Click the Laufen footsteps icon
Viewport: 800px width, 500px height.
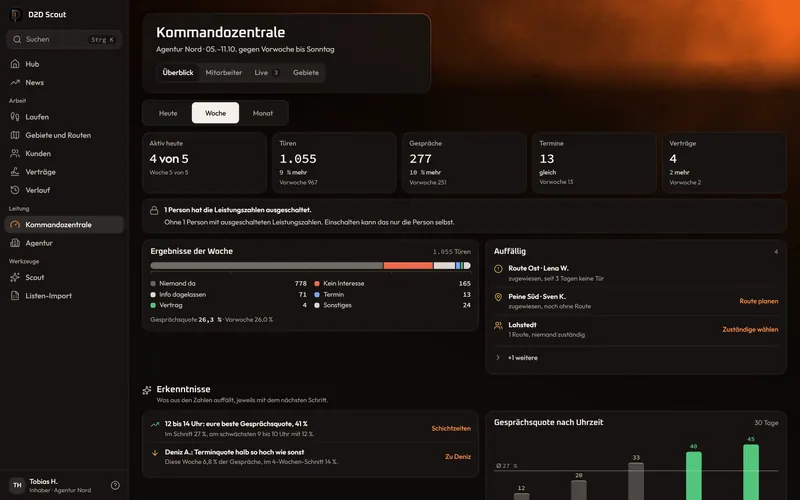(x=15, y=117)
